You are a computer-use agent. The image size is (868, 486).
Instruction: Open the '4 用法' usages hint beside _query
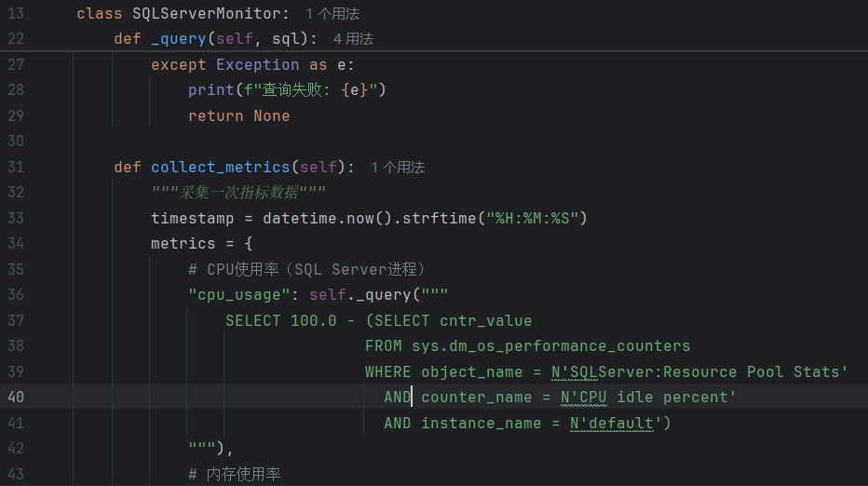click(353, 39)
